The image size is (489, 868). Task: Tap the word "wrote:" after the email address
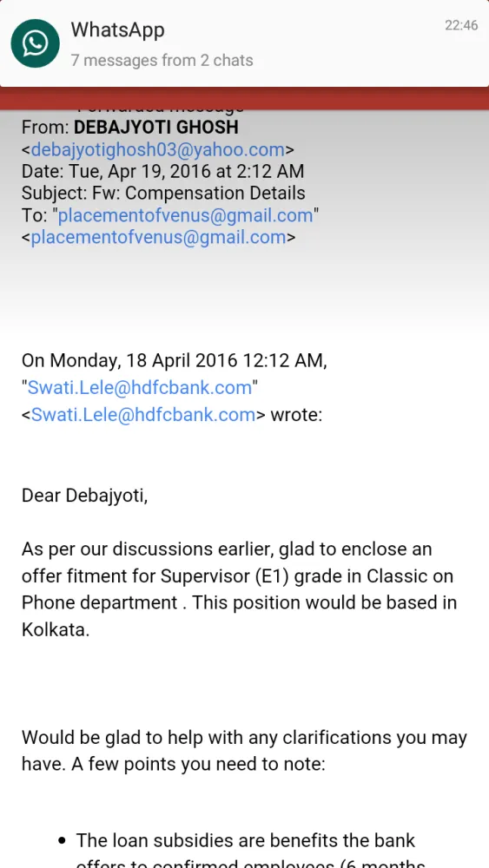[x=296, y=415]
